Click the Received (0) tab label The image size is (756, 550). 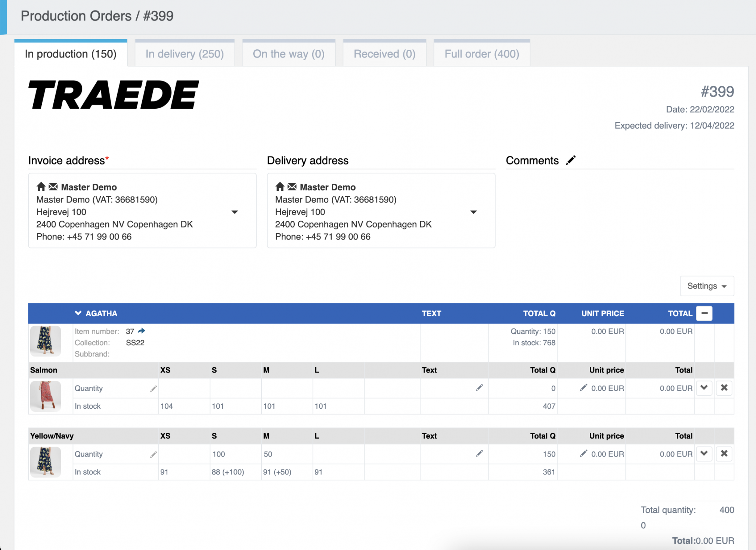pos(384,53)
